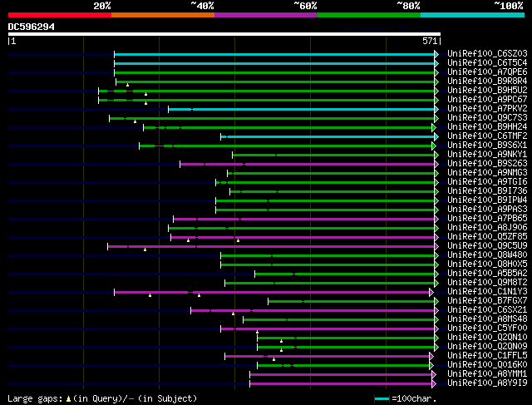Select the UniRef100_A9NKY1 label
Viewport: 532px width, 405px height.
click(x=487, y=154)
